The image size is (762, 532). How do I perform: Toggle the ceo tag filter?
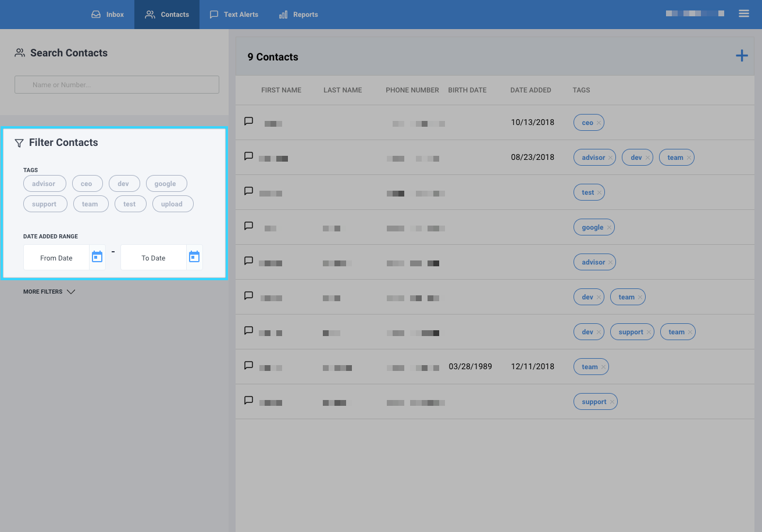87,184
